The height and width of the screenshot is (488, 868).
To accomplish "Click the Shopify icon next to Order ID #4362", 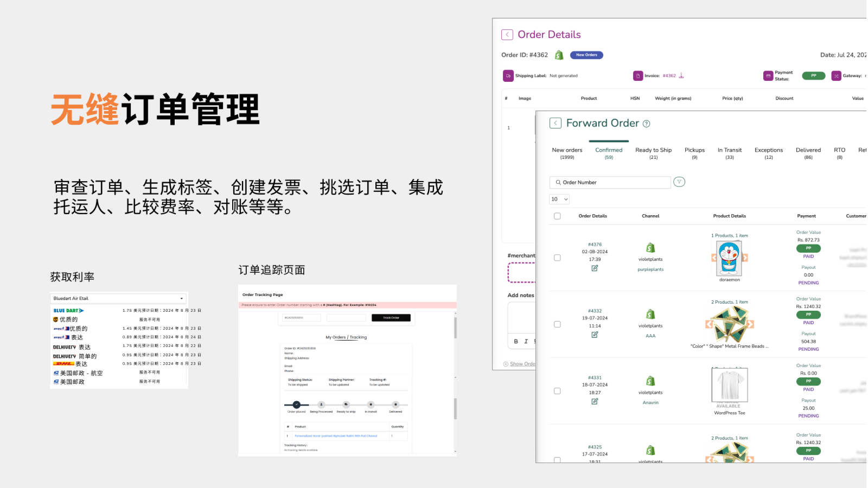I will pyautogui.click(x=559, y=55).
